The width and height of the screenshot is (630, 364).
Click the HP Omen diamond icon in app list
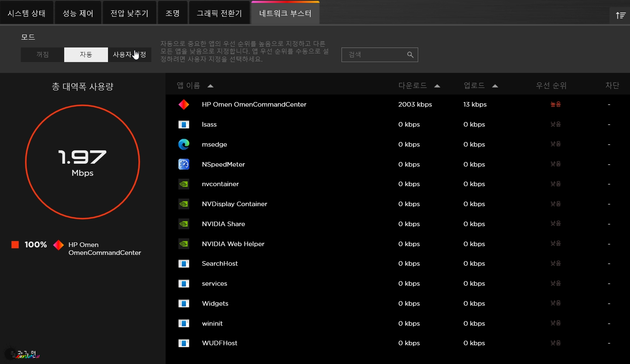pos(183,105)
